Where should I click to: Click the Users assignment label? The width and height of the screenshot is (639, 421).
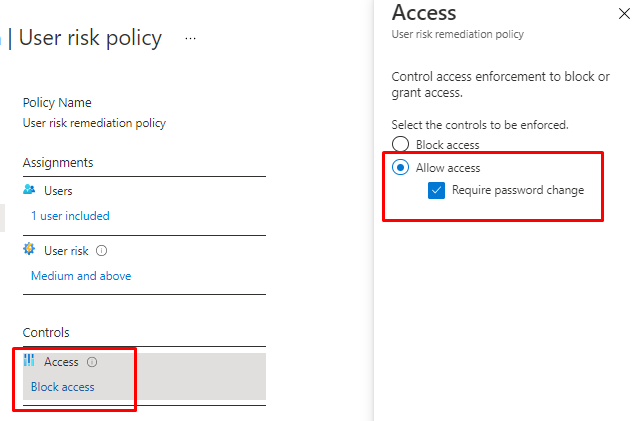58,190
